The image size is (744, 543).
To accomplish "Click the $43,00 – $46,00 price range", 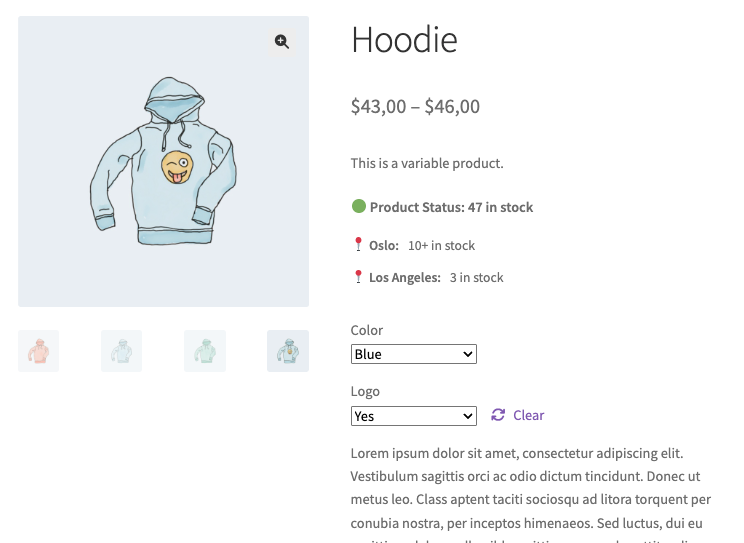I will coord(415,106).
